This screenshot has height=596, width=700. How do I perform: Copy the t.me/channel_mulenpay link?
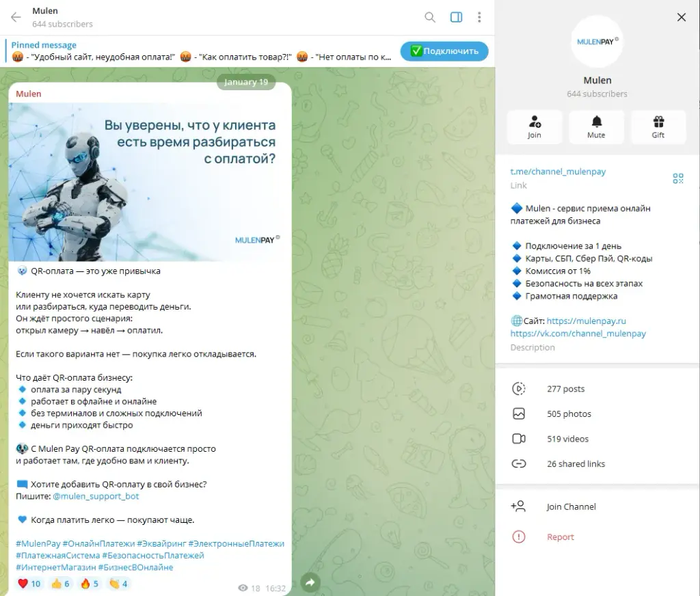point(558,172)
